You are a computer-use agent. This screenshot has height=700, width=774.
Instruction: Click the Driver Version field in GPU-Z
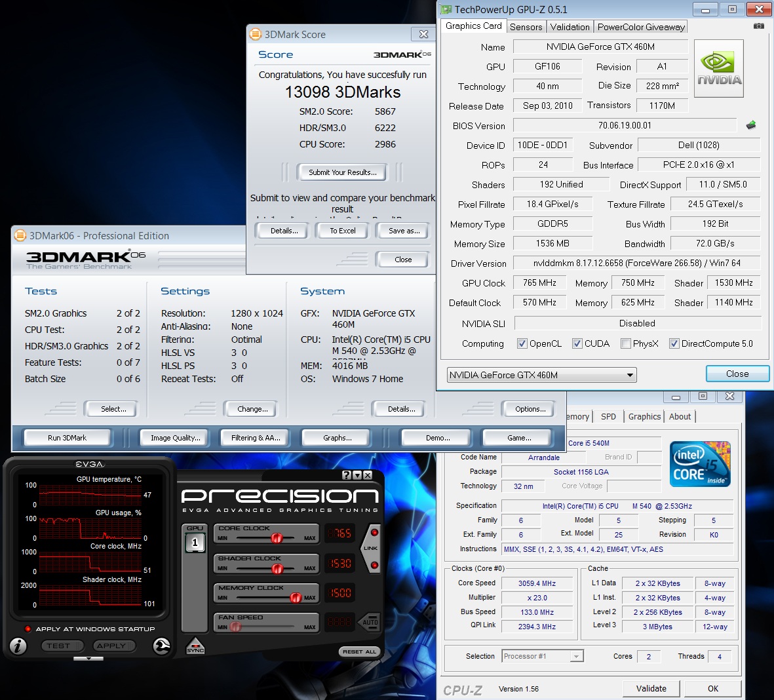pyautogui.click(x=637, y=263)
